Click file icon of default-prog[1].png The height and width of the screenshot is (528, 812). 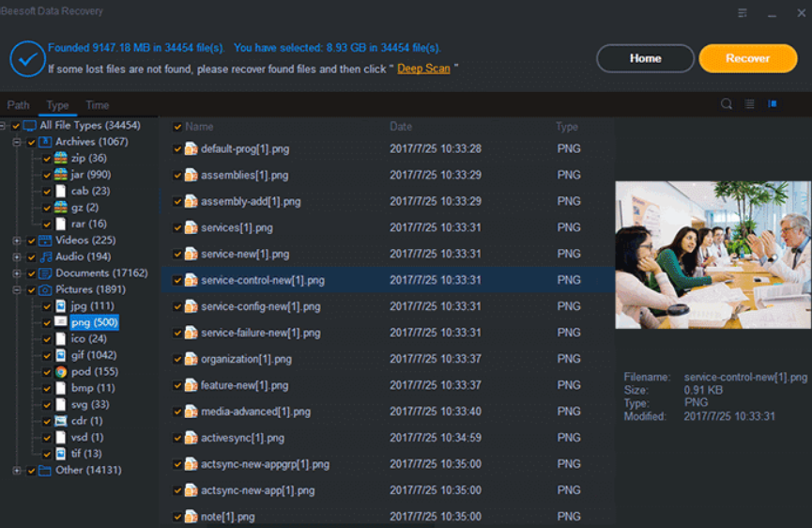pyautogui.click(x=192, y=148)
